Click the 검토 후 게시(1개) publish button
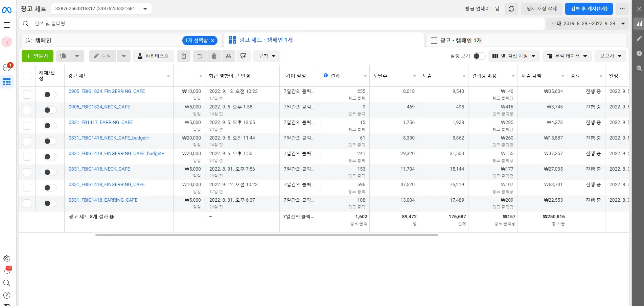 click(x=589, y=9)
